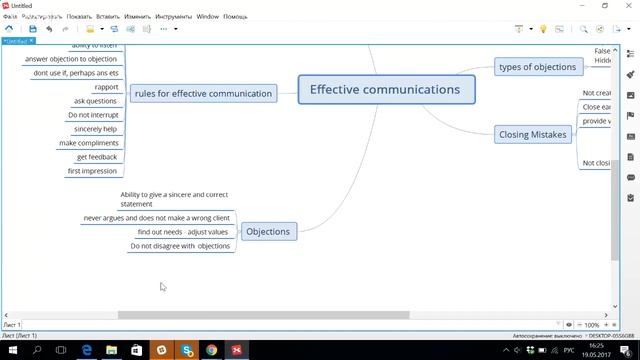
Task: Click the Home icon in toolbar
Action: [9, 29]
